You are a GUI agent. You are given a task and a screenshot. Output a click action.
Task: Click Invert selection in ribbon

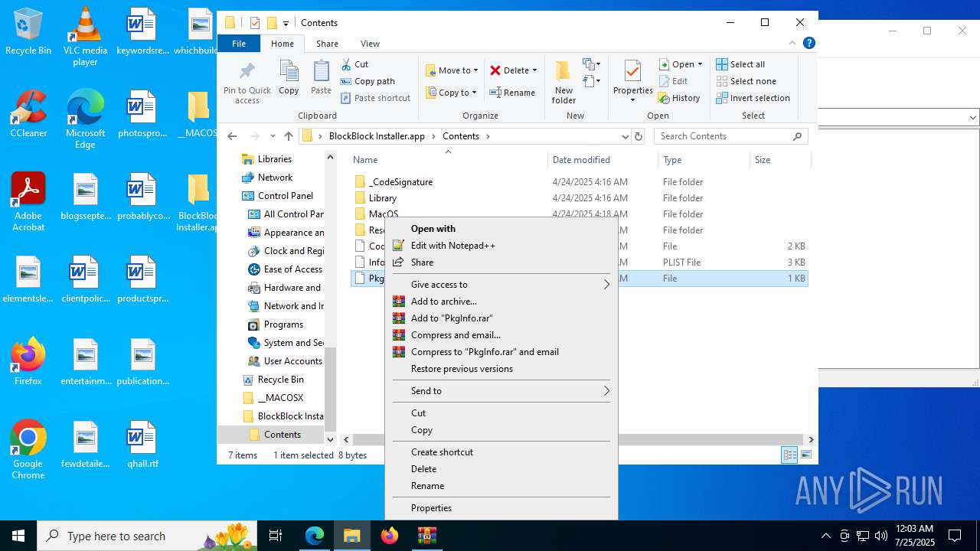pyautogui.click(x=753, y=98)
